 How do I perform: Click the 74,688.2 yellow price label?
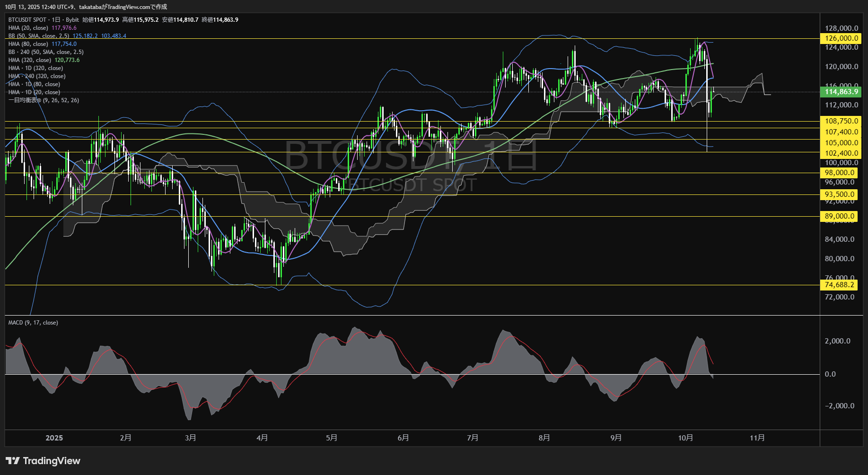(x=839, y=285)
